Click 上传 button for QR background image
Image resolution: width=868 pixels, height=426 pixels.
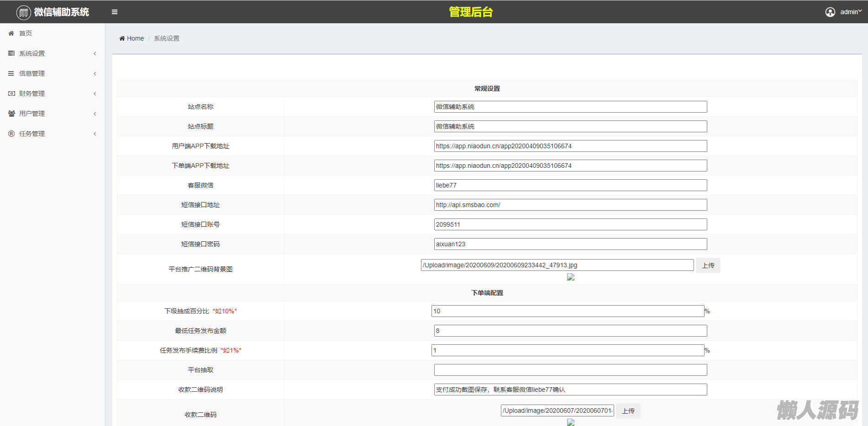pyautogui.click(x=708, y=265)
